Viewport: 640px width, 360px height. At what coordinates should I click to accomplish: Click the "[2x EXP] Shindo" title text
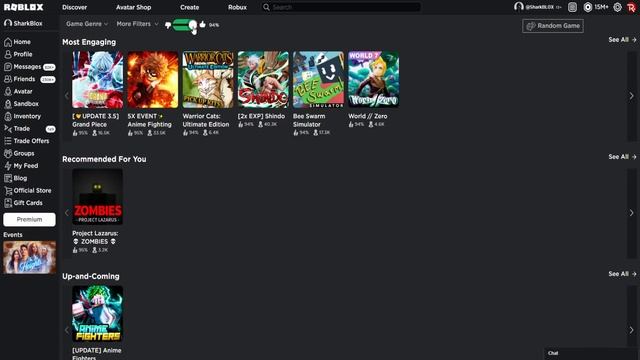point(261,116)
